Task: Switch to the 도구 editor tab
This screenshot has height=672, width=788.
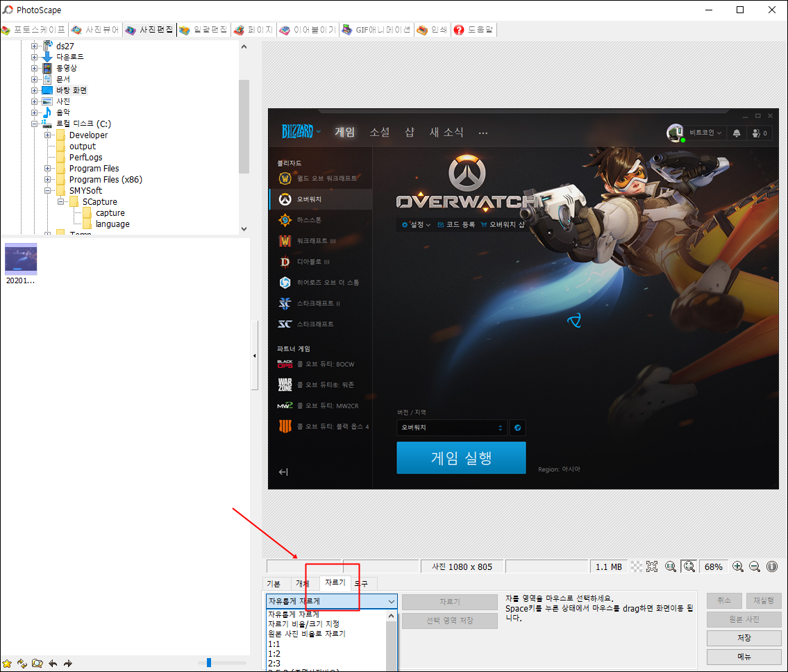Action: (x=361, y=584)
